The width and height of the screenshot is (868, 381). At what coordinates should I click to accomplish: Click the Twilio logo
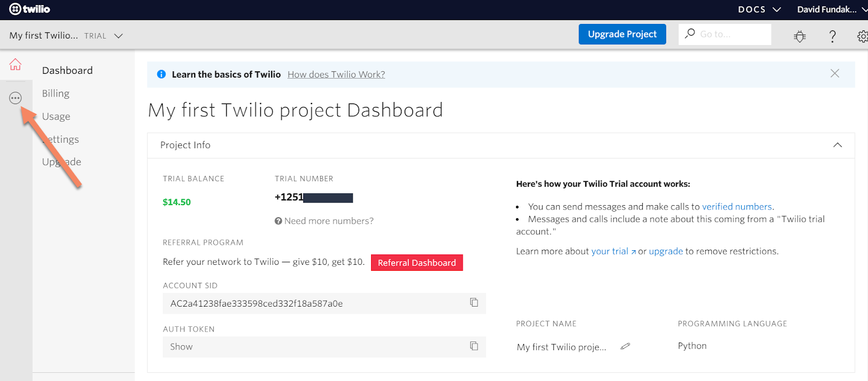click(x=30, y=9)
